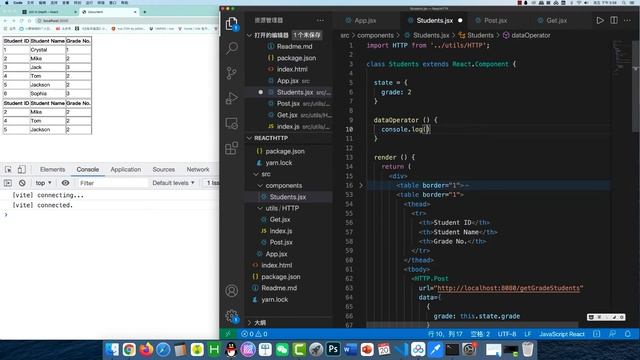Follow the localhost getGradeStudents URL link
This screenshot has height=360, width=640.
[508, 288]
